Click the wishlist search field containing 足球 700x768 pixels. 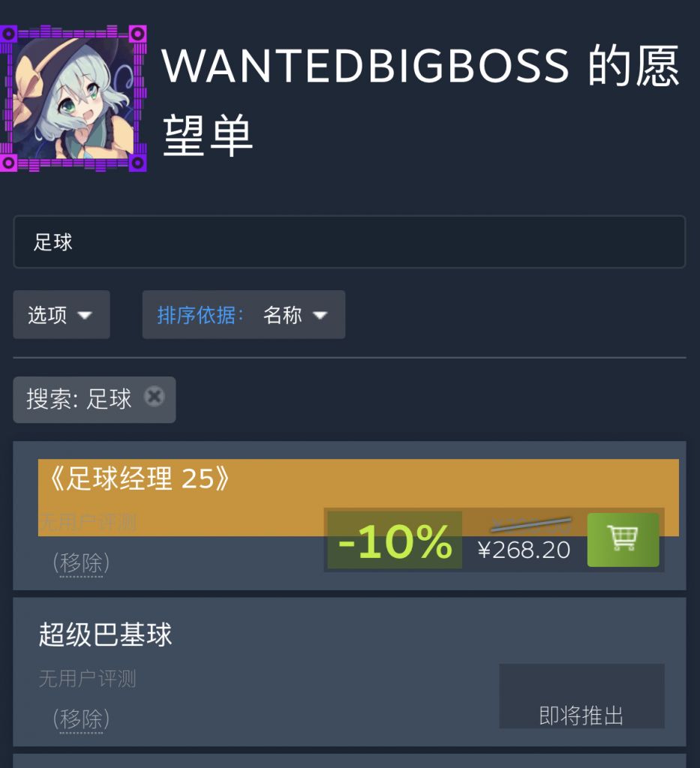click(x=350, y=242)
